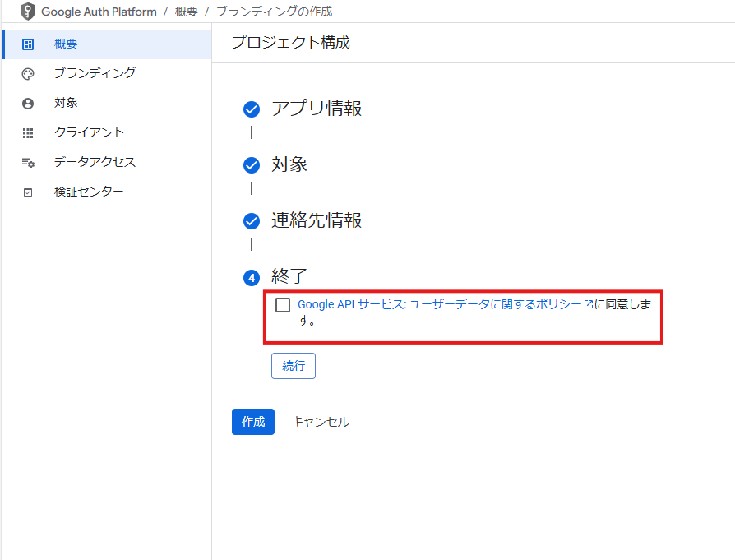The image size is (735, 560).
Task: Click the 対象 person icon
Action: [28, 103]
